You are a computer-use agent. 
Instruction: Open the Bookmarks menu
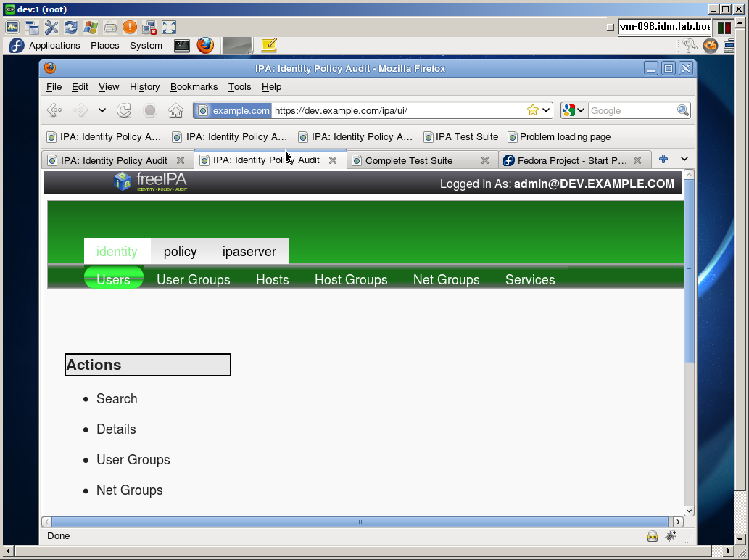[x=194, y=87]
